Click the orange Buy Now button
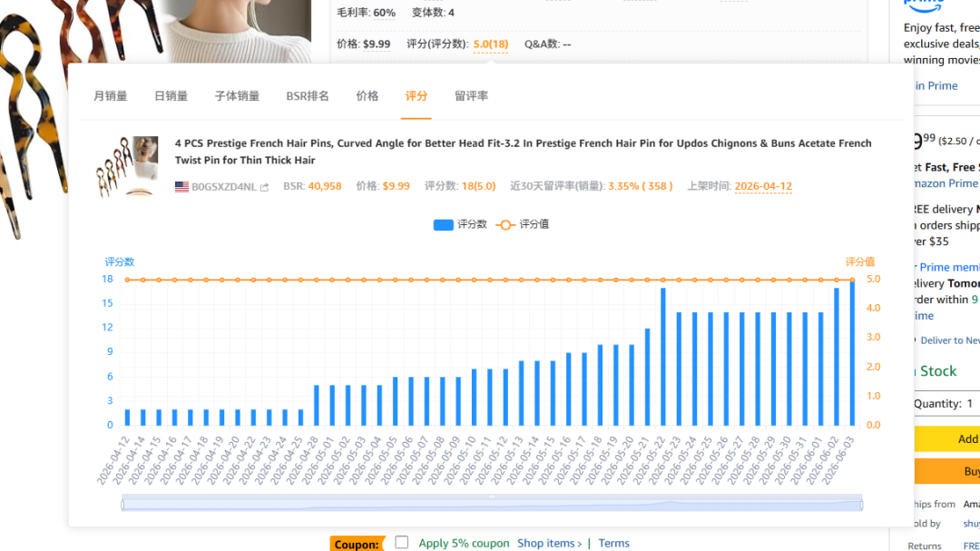 click(x=946, y=471)
